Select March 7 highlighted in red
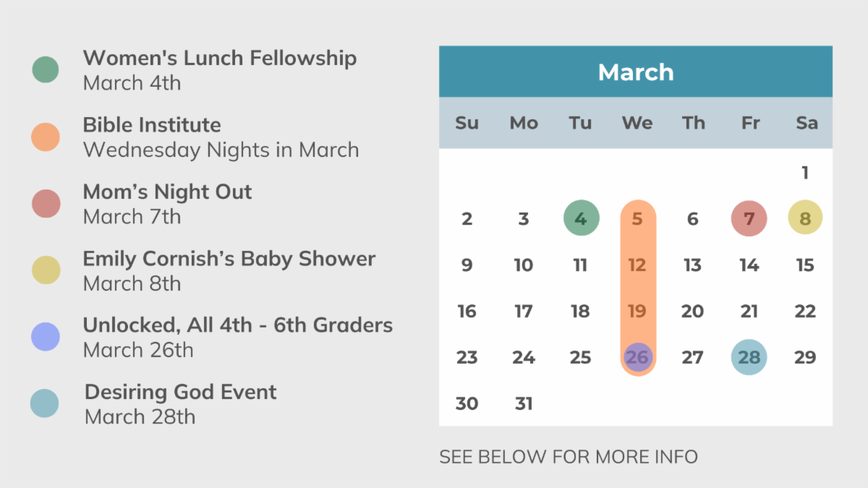Screen dimensions: 868x488 pyautogui.click(x=749, y=218)
